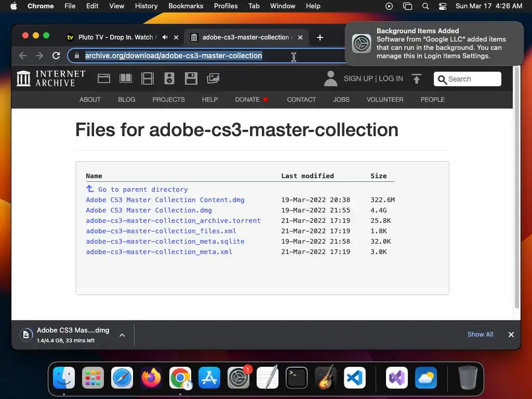The height and width of the screenshot is (399, 532).
Task: Click SIGN UP link
Action: pyautogui.click(x=358, y=79)
